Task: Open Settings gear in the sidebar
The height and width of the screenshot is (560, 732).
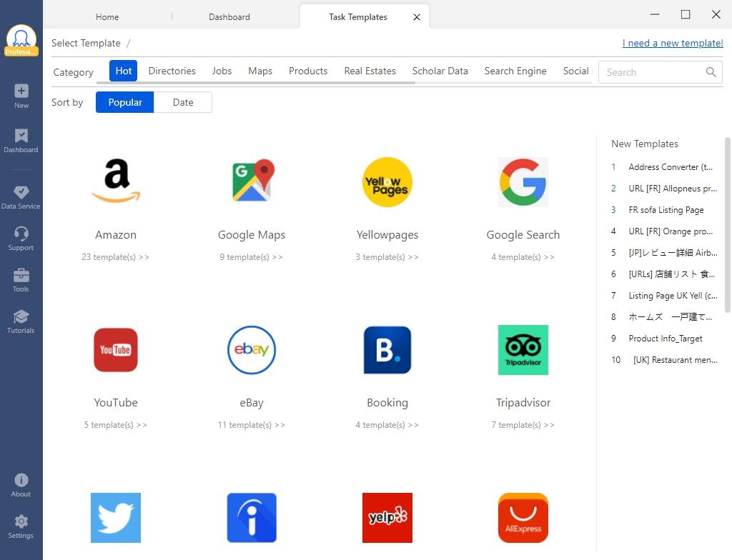Action: tap(21, 527)
